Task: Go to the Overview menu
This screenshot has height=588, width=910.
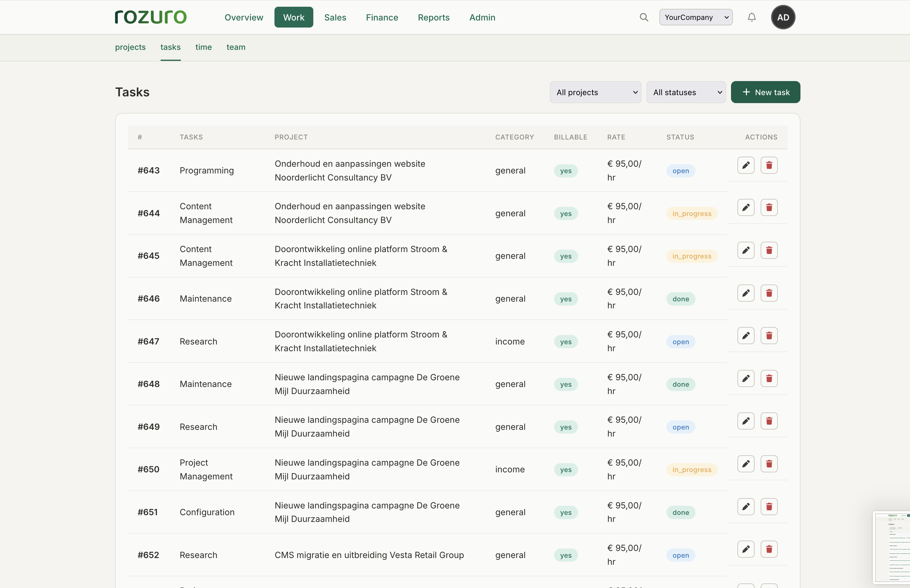Action: (x=244, y=17)
